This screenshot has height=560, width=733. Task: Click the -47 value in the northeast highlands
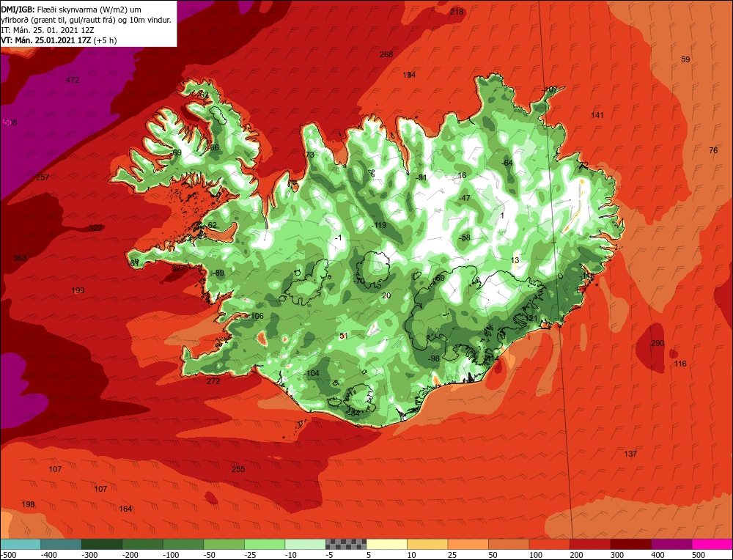click(464, 198)
